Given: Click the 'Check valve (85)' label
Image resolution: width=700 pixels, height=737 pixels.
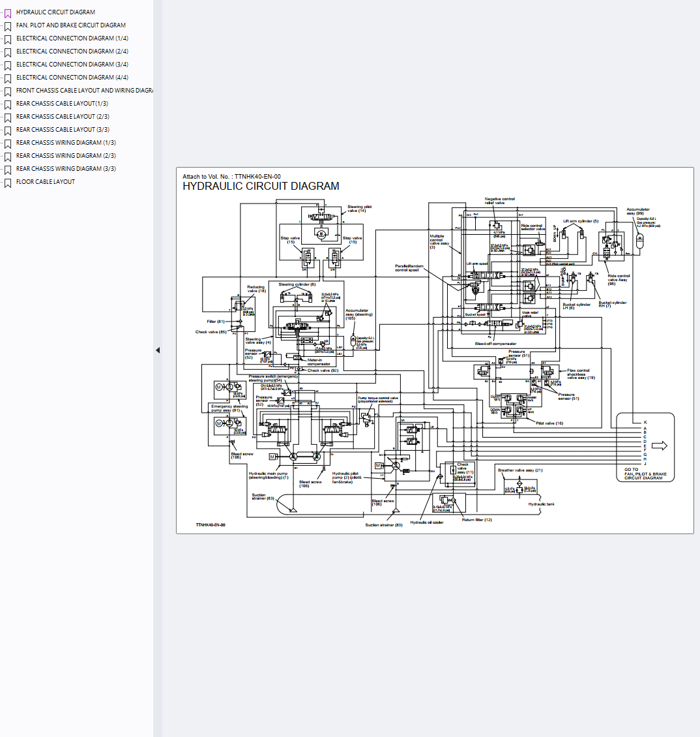Looking at the screenshot, I should point(211,332).
